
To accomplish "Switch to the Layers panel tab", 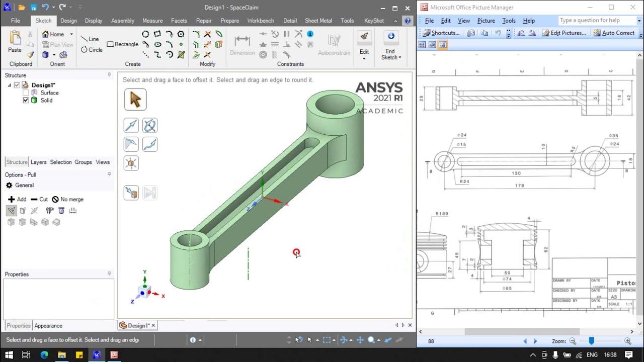I will pos(38,162).
